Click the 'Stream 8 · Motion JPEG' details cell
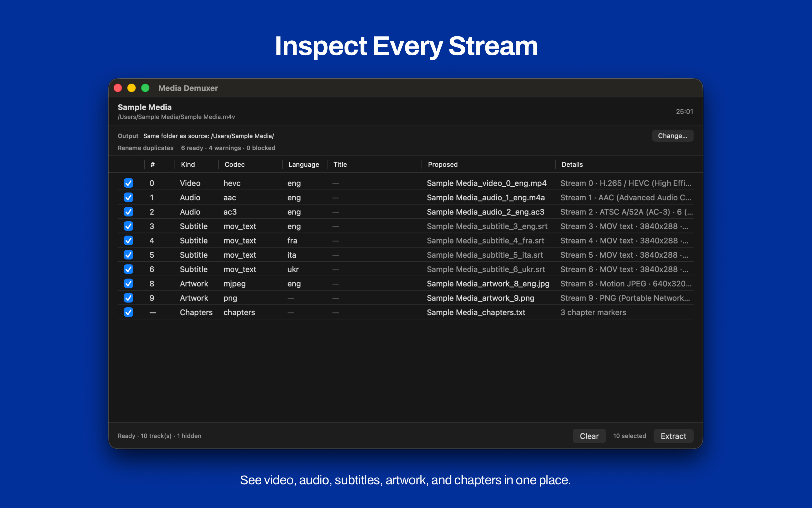The image size is (812, 508). click(x=626, y=284)
